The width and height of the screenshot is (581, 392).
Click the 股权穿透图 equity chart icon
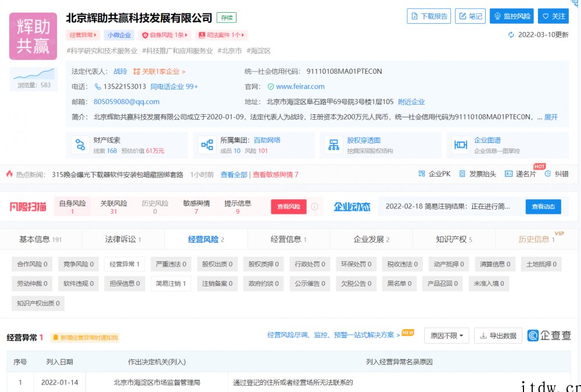pyautogui.click(x=334, y=145)
